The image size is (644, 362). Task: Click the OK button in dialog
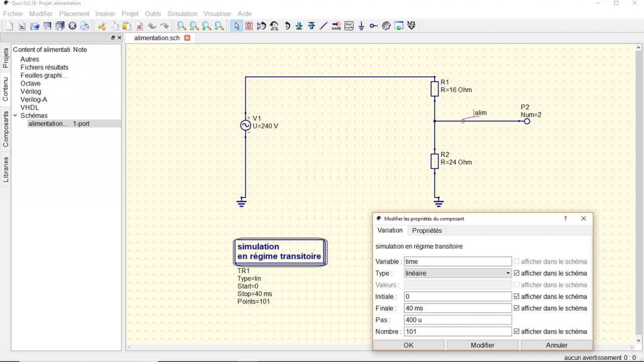(x=409, y=345)
